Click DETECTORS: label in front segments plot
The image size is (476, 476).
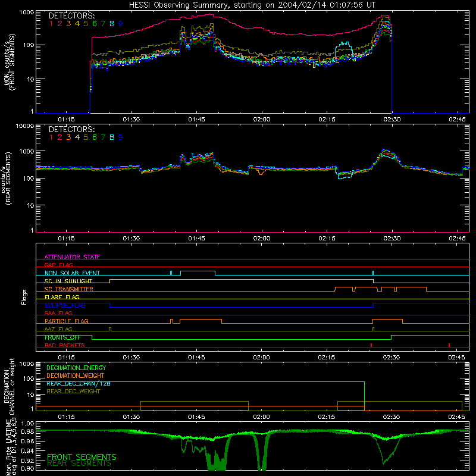pos(71,16)
